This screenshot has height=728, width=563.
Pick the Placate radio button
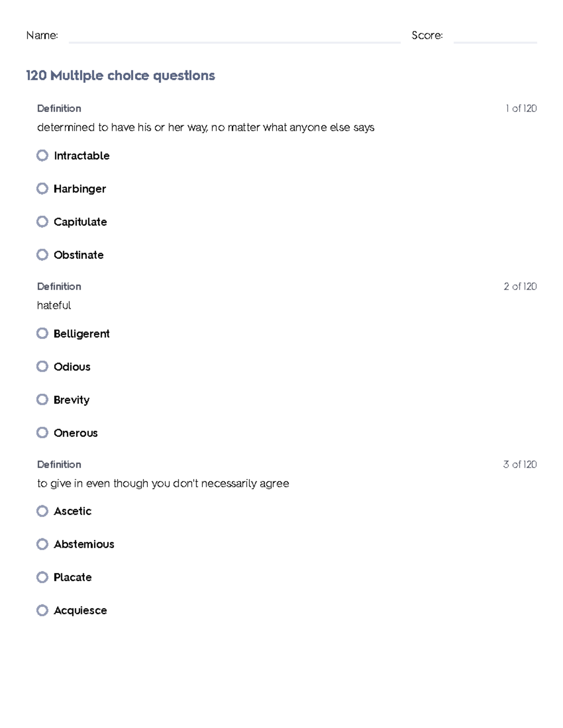pyautogui.click(x=42, y=577)
